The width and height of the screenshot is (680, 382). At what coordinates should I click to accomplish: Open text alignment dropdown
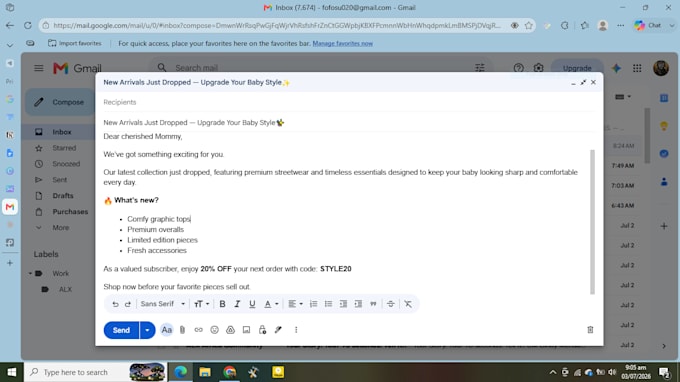[295, 304]
